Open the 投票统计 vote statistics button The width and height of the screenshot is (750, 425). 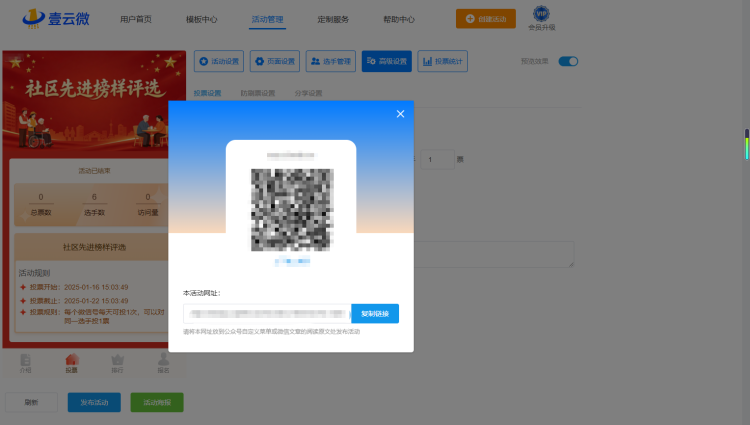tap(442, 61)
